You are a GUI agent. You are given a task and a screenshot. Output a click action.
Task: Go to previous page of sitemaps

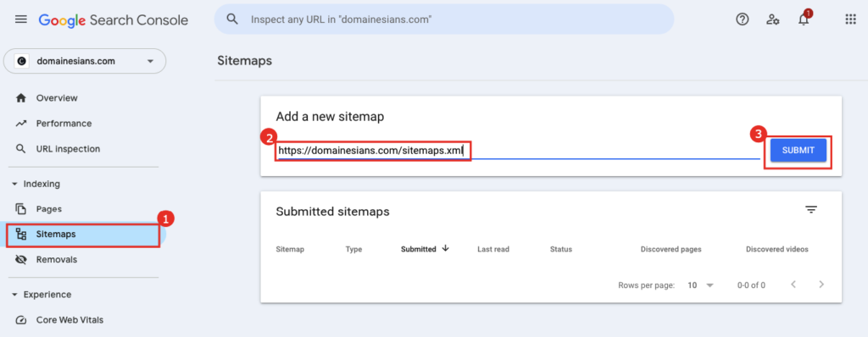[x=793, y=285]
